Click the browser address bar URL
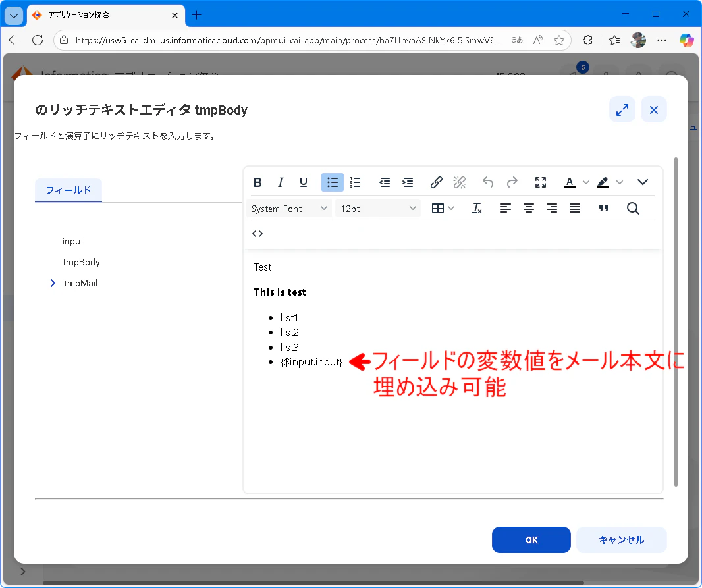702x588 pixels. pyautogui.click(x=287, y=40)
